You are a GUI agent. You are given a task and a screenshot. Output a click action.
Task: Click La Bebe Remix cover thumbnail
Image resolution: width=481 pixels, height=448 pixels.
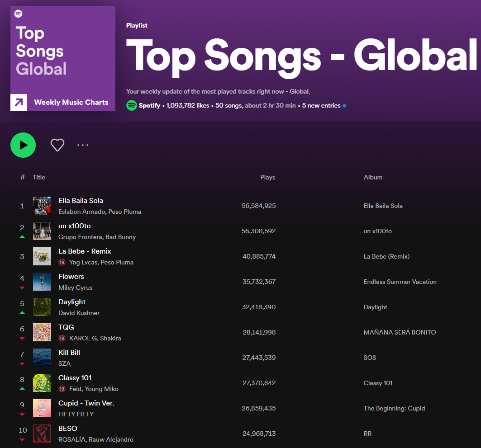pos(42,256)
